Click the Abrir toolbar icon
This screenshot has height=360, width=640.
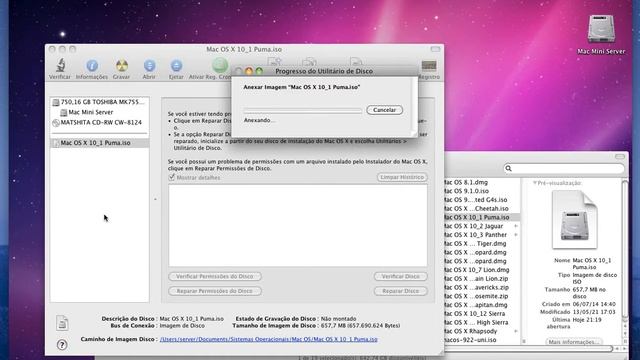click(x=149, y=65)
